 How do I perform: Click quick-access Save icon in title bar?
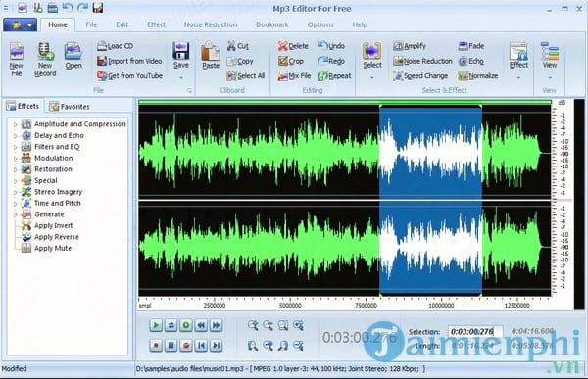coord(97,8)
